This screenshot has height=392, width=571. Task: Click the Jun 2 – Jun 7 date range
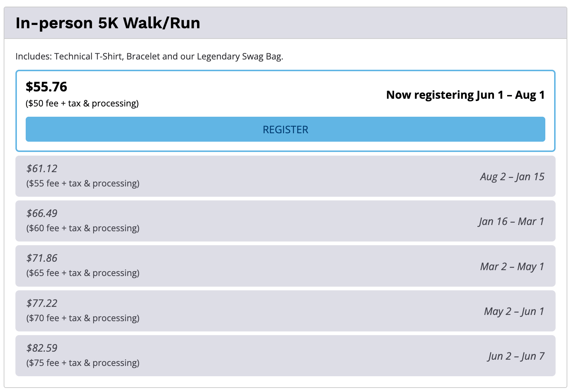(x=516, y=356)
